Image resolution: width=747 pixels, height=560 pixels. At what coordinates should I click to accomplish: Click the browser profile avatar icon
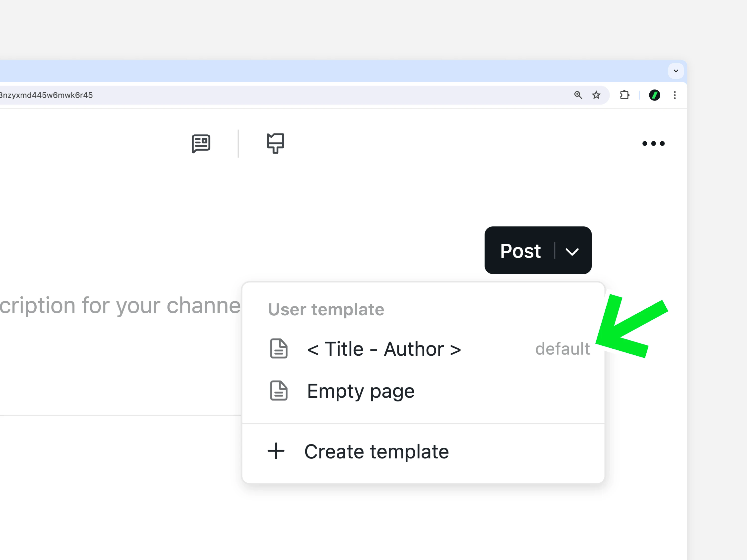[654, 95]
